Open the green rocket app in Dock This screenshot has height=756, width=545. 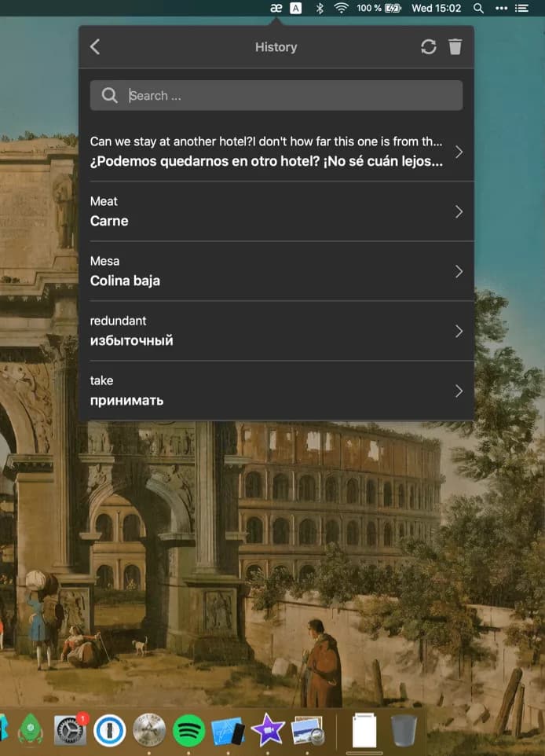pos(31,728)
